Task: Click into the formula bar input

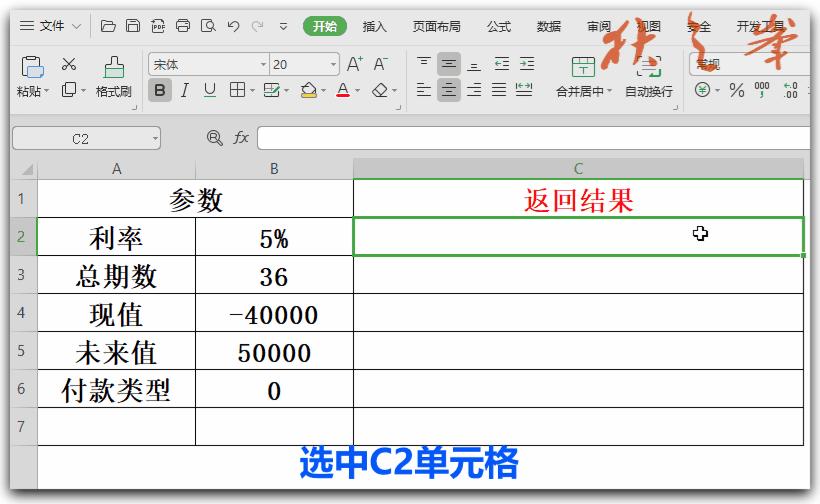Action: pyautogui.click(x=533, y=138)
